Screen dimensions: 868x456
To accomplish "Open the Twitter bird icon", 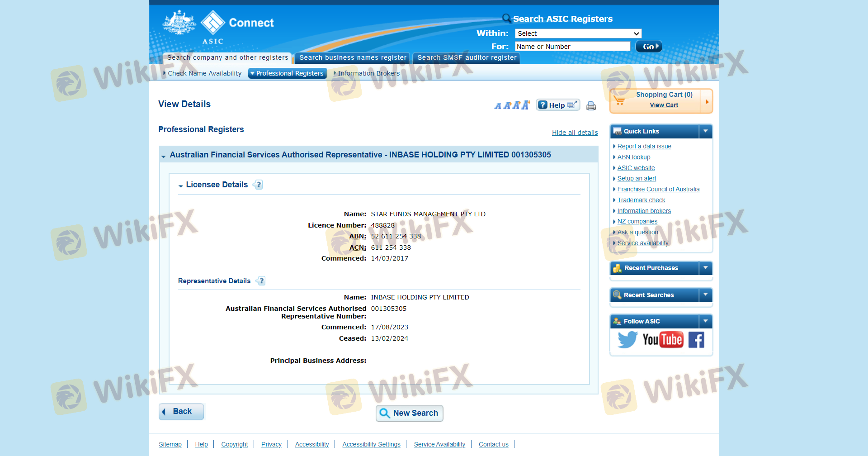I will pos(627,340).
